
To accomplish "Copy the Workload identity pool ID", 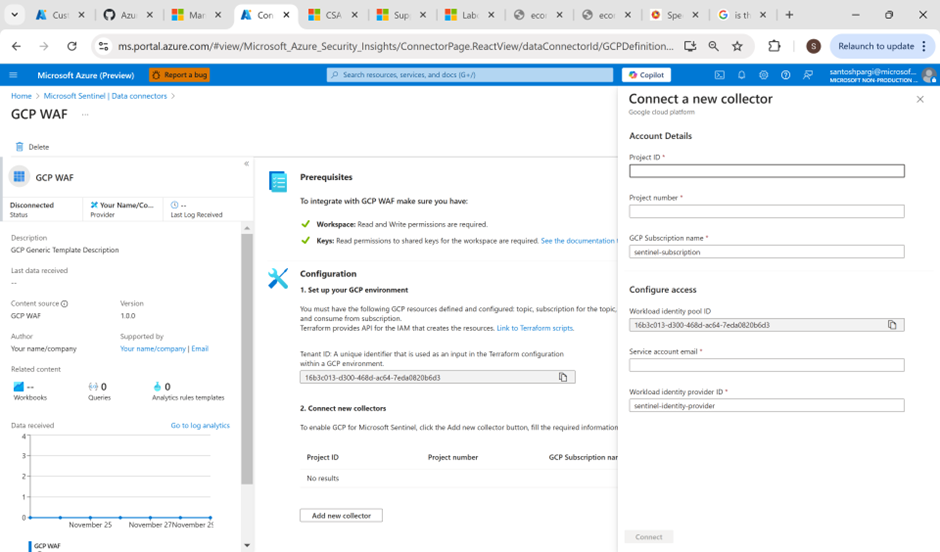I will tap(892, 325).
